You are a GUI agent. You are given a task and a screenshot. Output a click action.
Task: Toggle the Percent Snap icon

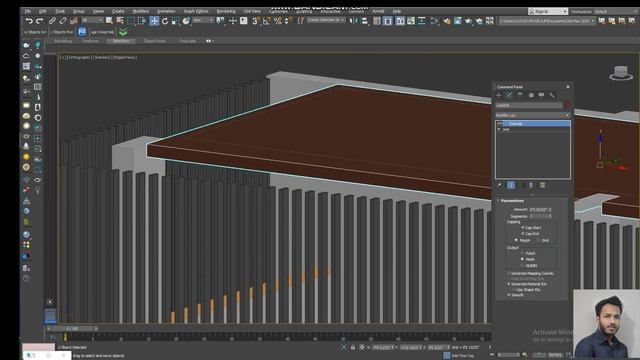pos(278,21)
